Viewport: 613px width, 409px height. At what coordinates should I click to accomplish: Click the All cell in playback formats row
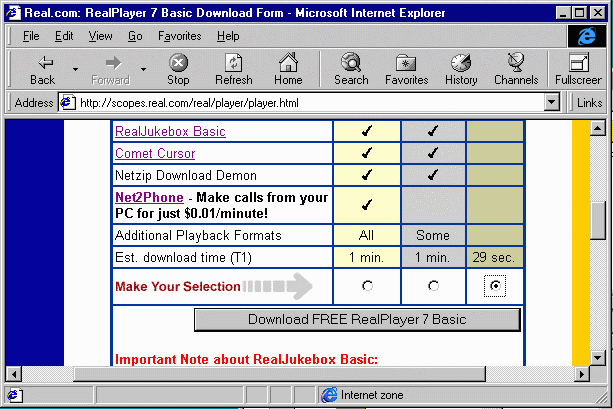[366, 235]
